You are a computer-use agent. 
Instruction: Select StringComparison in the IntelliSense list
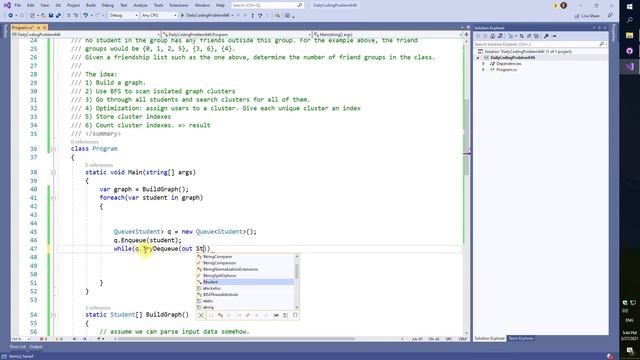(x=245, y=263)
